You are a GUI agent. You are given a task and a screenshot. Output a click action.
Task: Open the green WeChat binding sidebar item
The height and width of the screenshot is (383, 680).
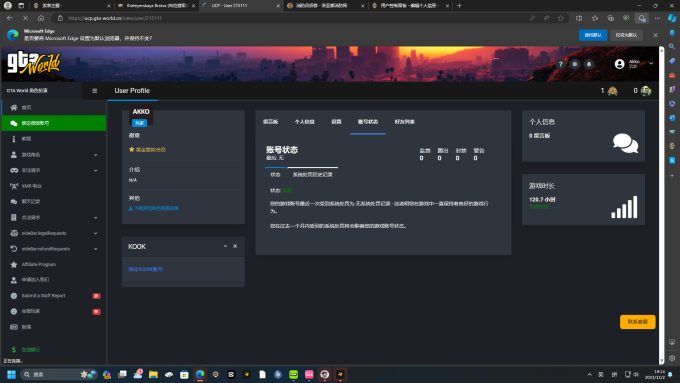pos(53,123)
